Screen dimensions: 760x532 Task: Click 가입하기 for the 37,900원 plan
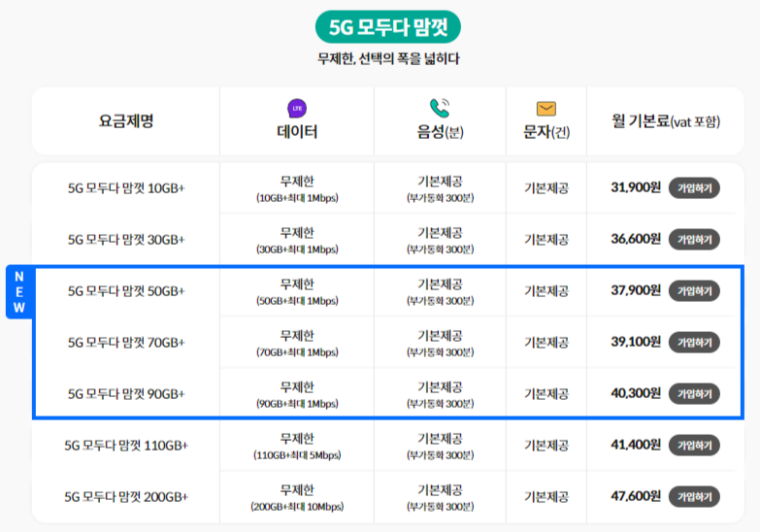[x=694, y=291]
